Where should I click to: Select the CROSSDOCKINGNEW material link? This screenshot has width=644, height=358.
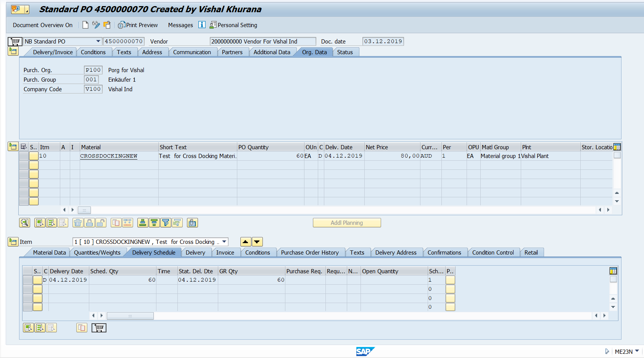click(108, 156)
